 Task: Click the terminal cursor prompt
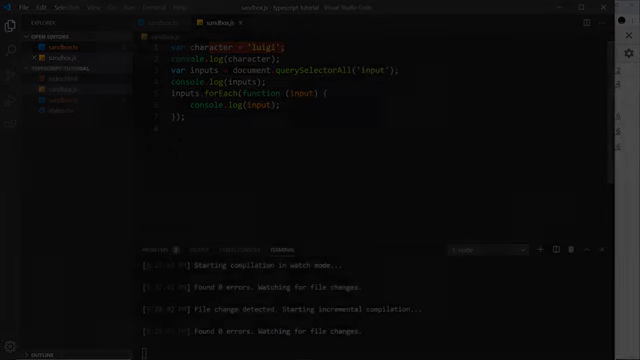coord(144,353)
